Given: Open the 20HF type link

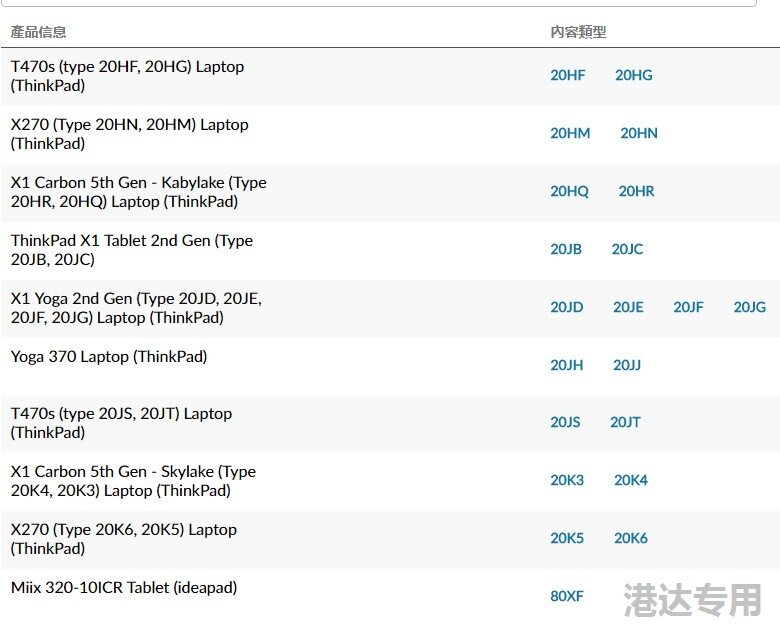Looking at the screenshot, I should point(567,75).
